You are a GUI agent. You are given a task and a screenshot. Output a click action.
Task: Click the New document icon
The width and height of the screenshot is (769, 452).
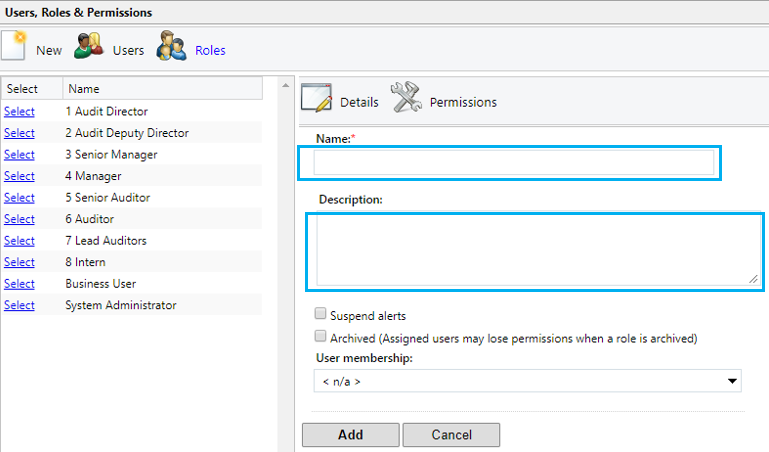[x=14, y=46]
